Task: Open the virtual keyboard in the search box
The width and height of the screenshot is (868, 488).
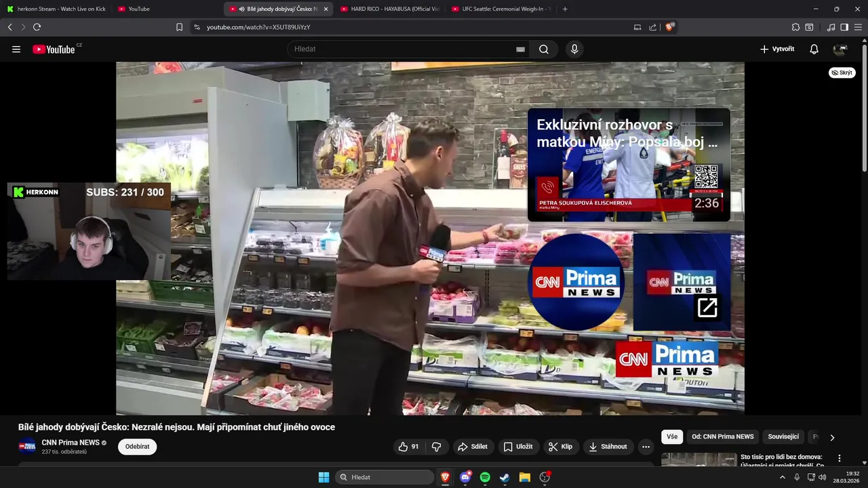Action: point(520,49)
